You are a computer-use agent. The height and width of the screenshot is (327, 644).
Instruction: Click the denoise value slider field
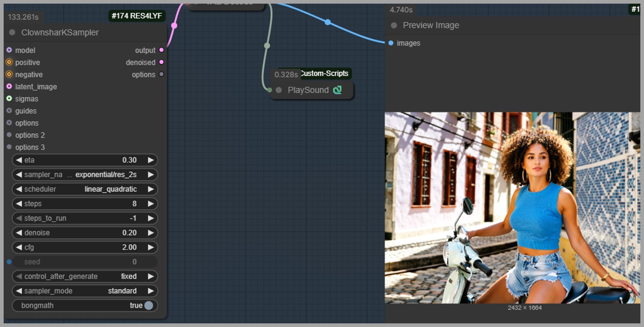coord(85,233)
